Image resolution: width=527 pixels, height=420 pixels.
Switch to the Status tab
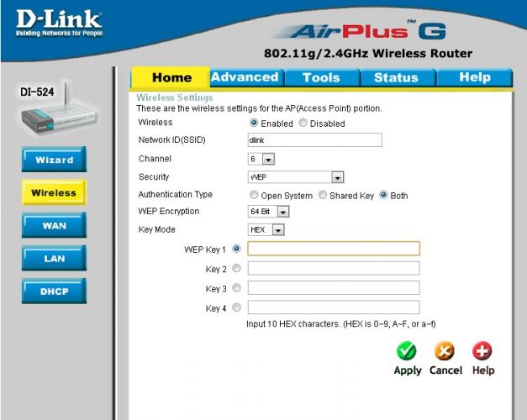tap(397, 77)
